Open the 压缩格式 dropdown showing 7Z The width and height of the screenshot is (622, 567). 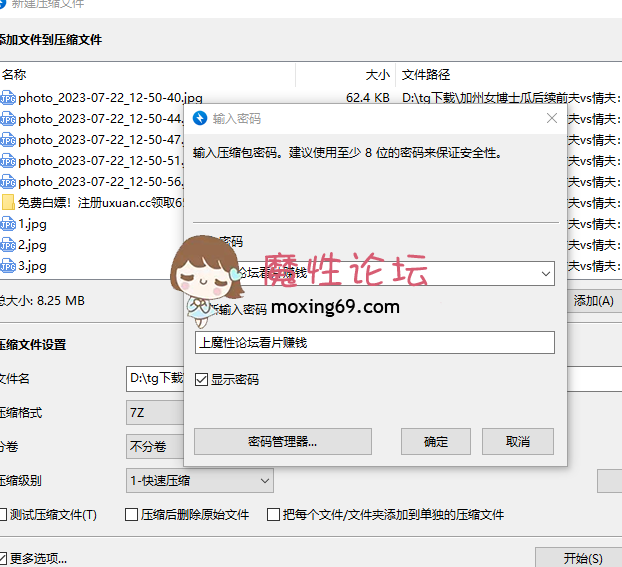click(x=155, y=413)
